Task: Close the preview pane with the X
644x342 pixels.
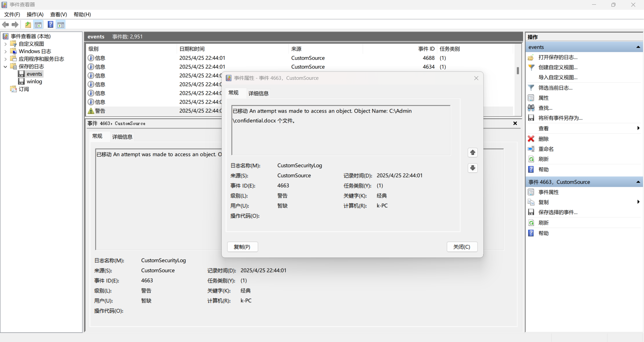Action: tap(515, 123)
